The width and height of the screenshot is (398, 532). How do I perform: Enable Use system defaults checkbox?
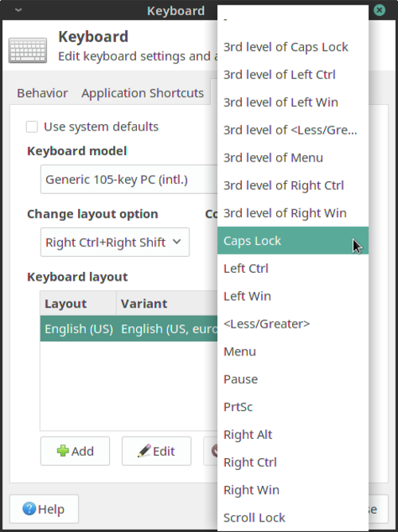pos(32,127)
